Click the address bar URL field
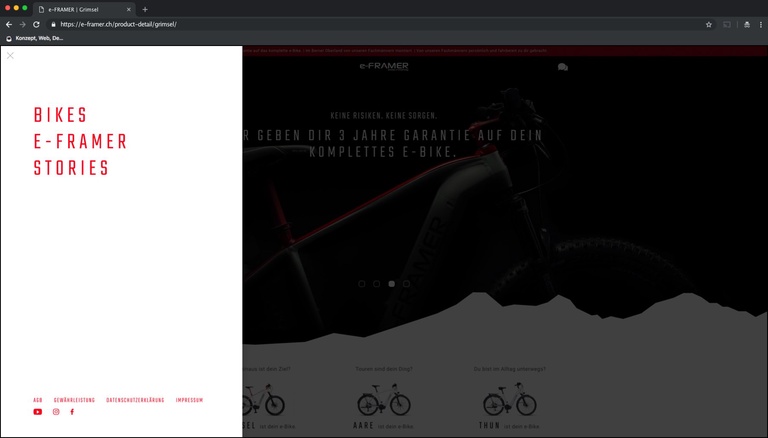The width and height of the screenshot is (768, 438). [380, 24]
